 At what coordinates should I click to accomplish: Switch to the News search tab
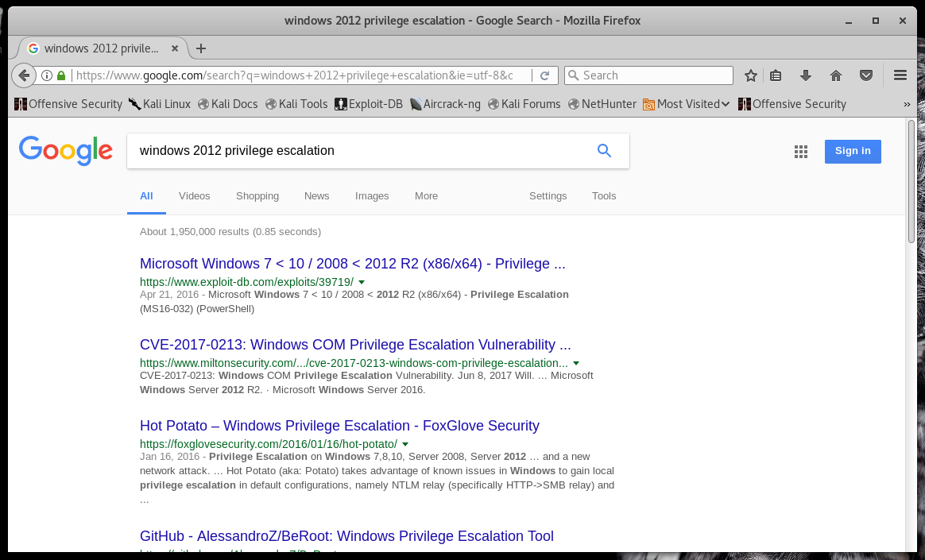pos(316,196)
